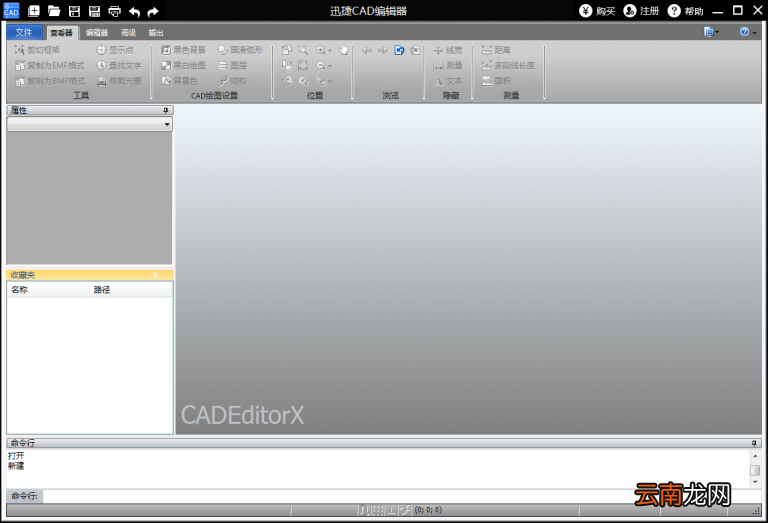Screen dimensions: 768x523
Task: Click the (0; 0; 0) coordinates readout
Action: click(x=429, y=510)
